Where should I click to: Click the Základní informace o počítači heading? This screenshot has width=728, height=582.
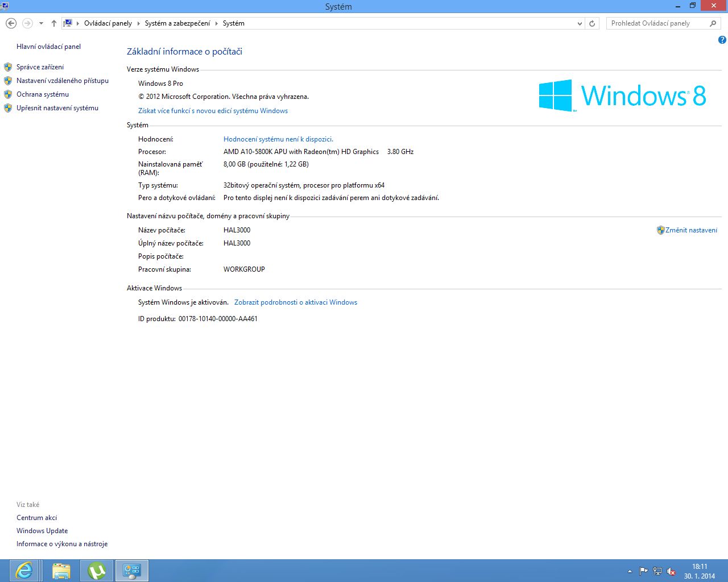click(x=184, y=52)
